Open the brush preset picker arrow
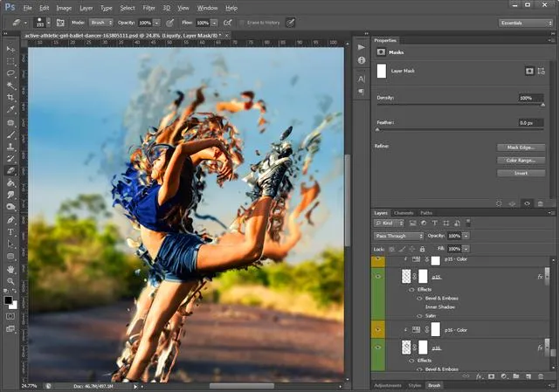Screen dimensions: 559x392 point(49,23)
